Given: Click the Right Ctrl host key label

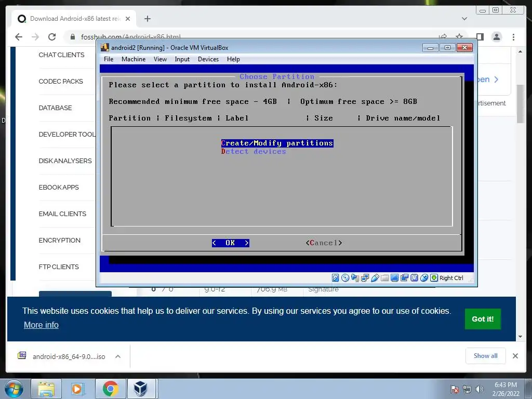Looking at the screenshot, I should coord(451,278).
